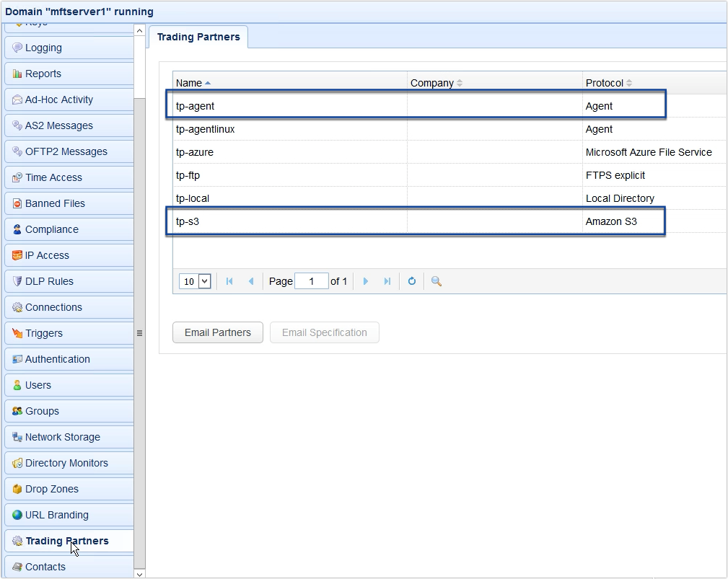
Task: Click the magnifier search icon below the grid
Action: (x=435, y=281)
